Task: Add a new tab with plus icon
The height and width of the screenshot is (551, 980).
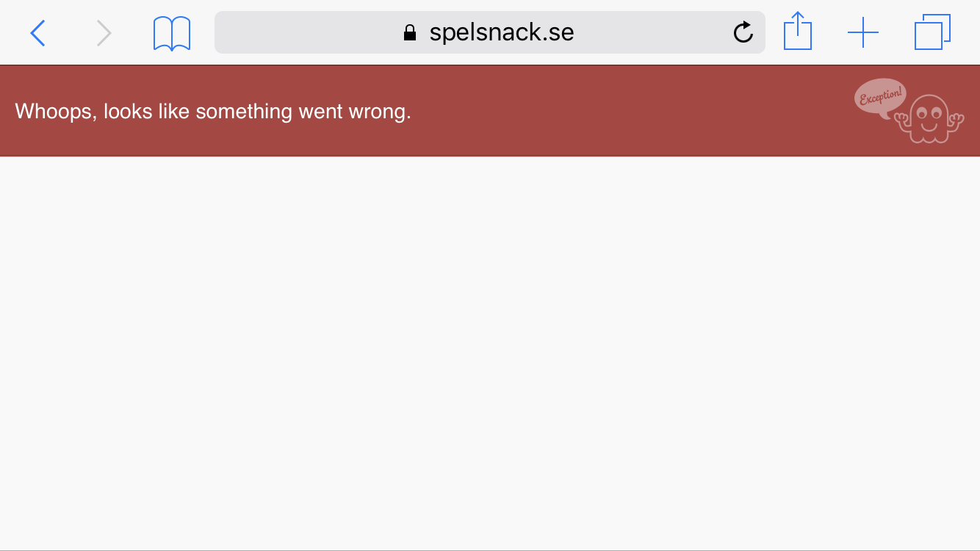Action: tap(863, 33)
